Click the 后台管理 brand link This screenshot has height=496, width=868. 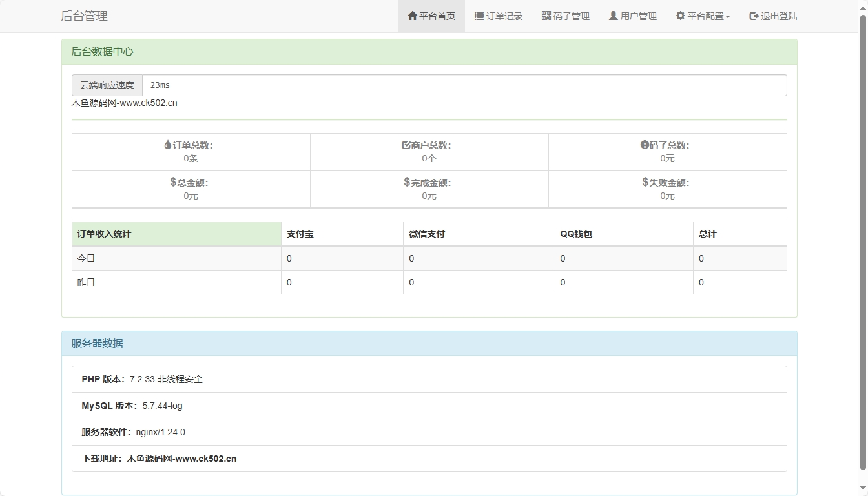(x=84, y=16)
